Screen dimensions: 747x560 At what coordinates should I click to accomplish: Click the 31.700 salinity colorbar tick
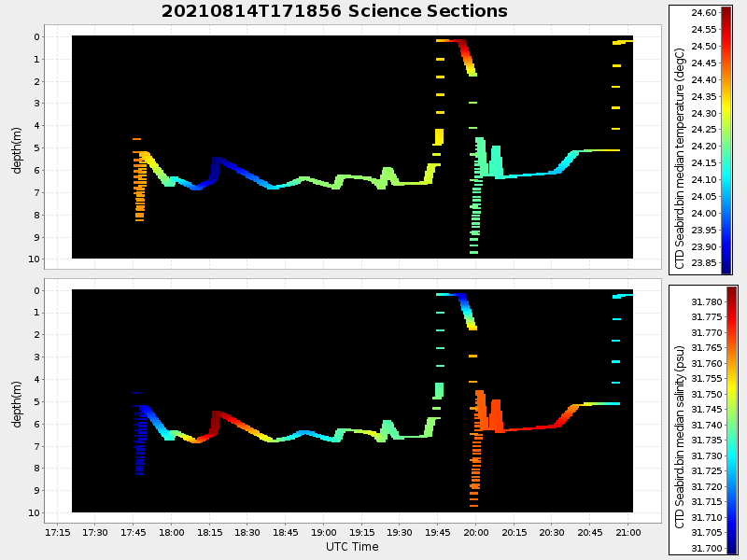pyautogui.click(x=707, y=548)
